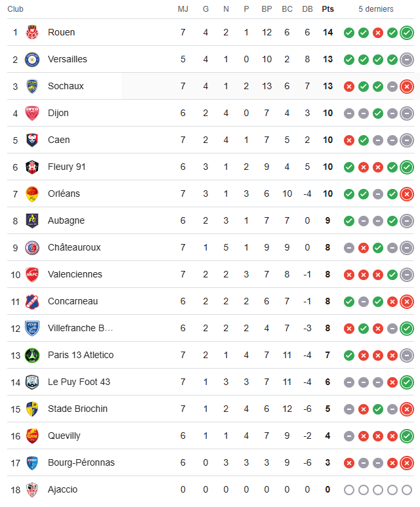This screenshot has height=507, width=420.
Task: Select the Sochaux team logo
Action: tap(31, 86)
